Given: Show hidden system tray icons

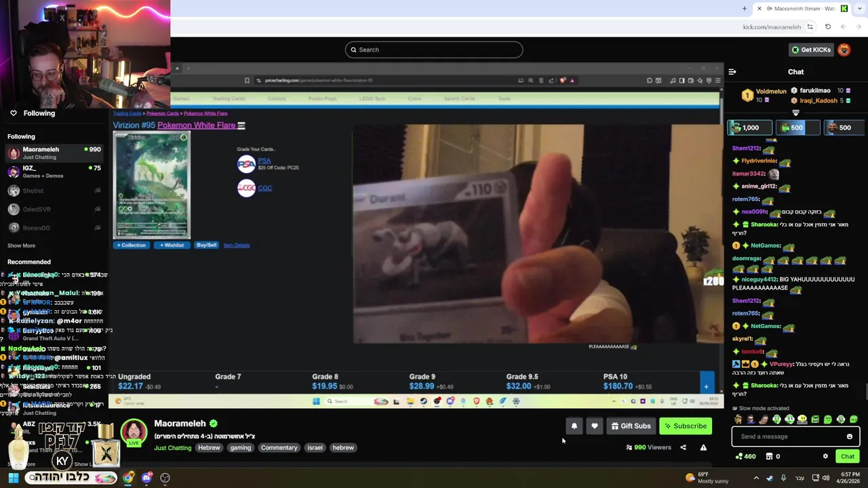Looking at the screenshot, I should (x=756, y=478).
